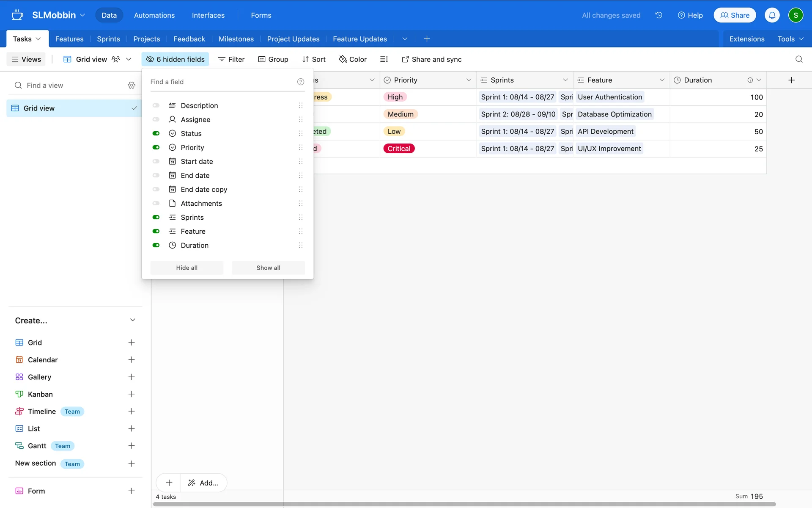Click the Show all button
This screenshot has height=508, width=812.
click(268, 268)
